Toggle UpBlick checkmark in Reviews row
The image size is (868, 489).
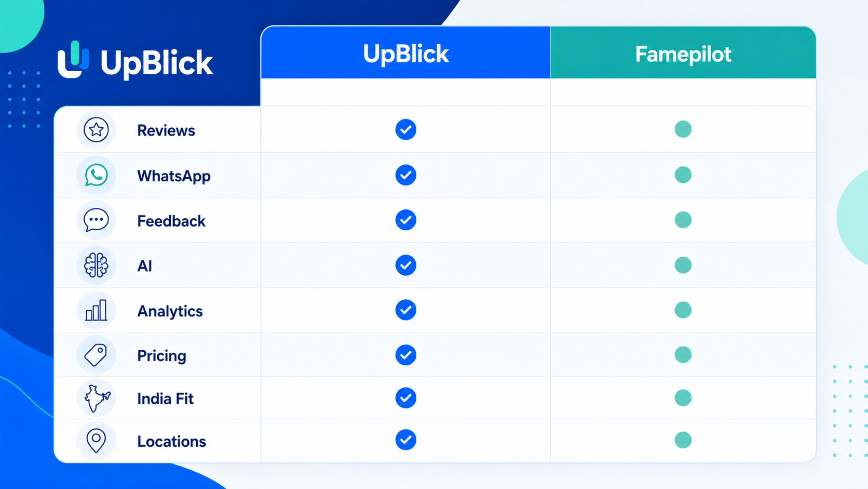click(405, 129)
